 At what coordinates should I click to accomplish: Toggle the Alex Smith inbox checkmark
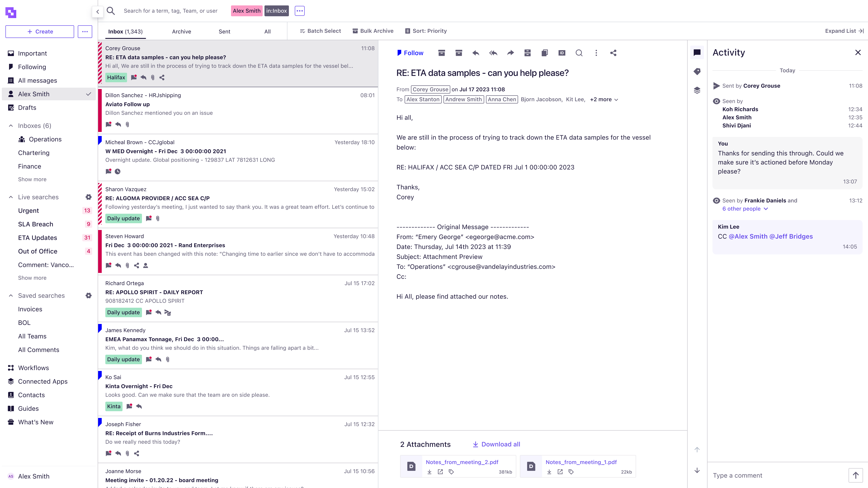pyautogui.click(x=88, y=94)
